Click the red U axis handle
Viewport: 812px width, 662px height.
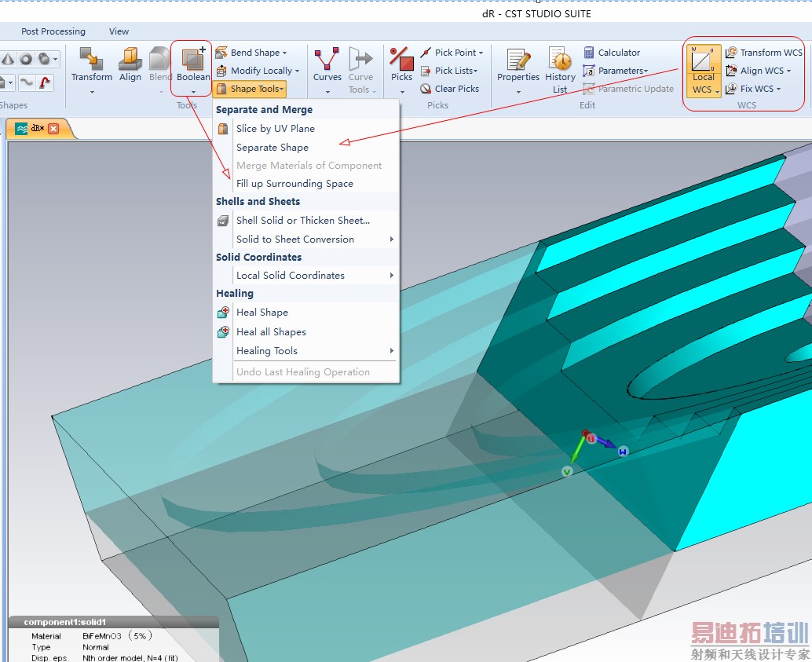tap(591, 439)
